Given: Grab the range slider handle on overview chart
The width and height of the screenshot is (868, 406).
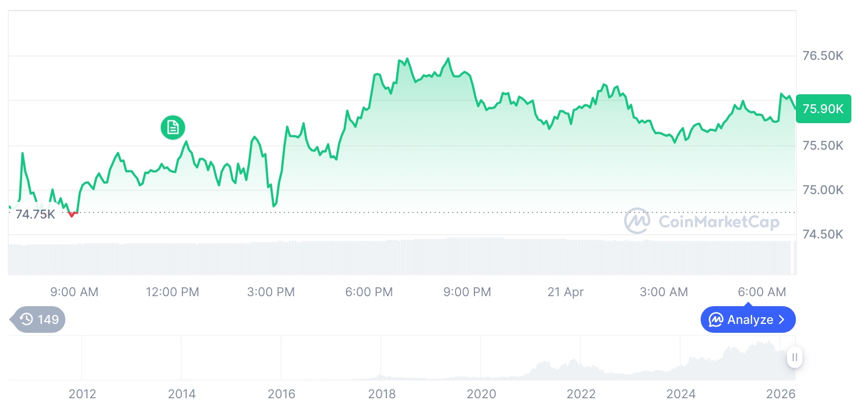Looking at the screenshot, I should [795, 357].
